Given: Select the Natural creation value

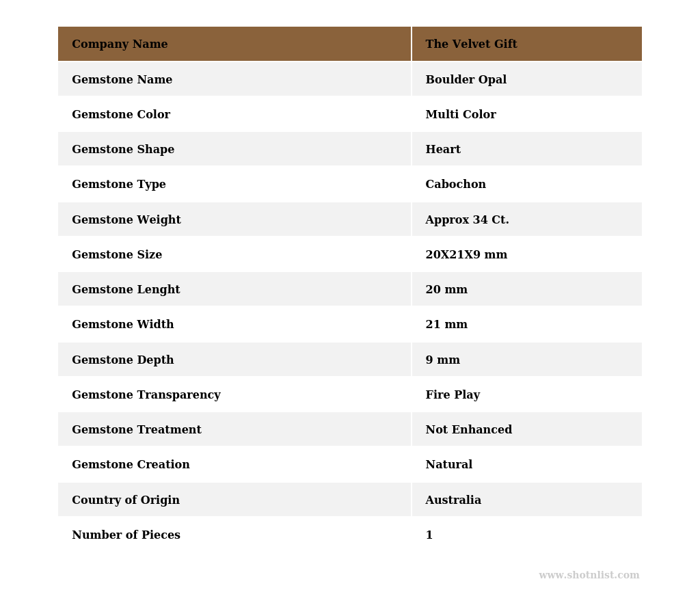Looking at the screenshot, I should 448,465.
